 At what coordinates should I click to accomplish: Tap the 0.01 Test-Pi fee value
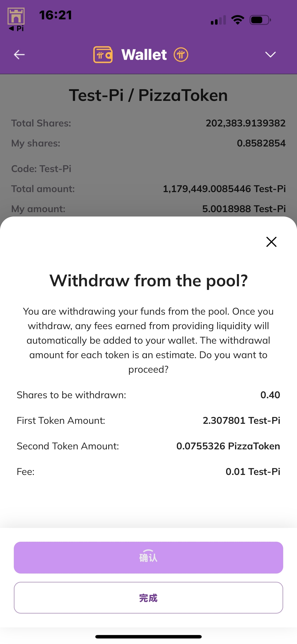click(x=253, y=471)
